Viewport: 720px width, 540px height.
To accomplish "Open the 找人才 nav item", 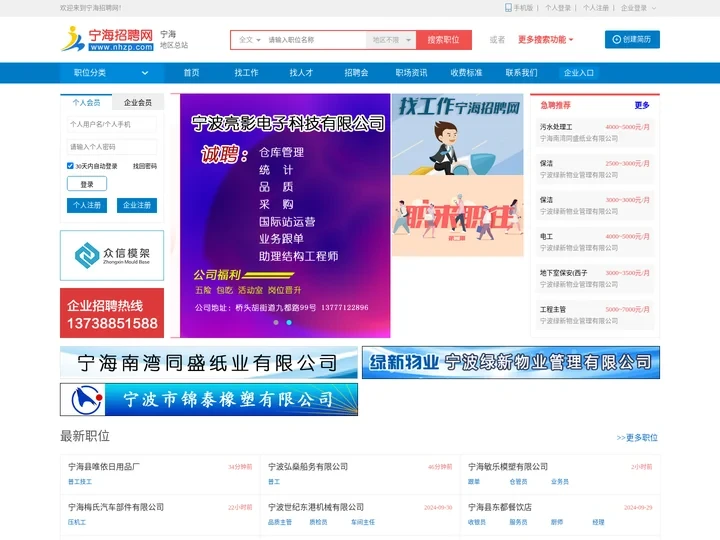I will (x=301, y=73).
